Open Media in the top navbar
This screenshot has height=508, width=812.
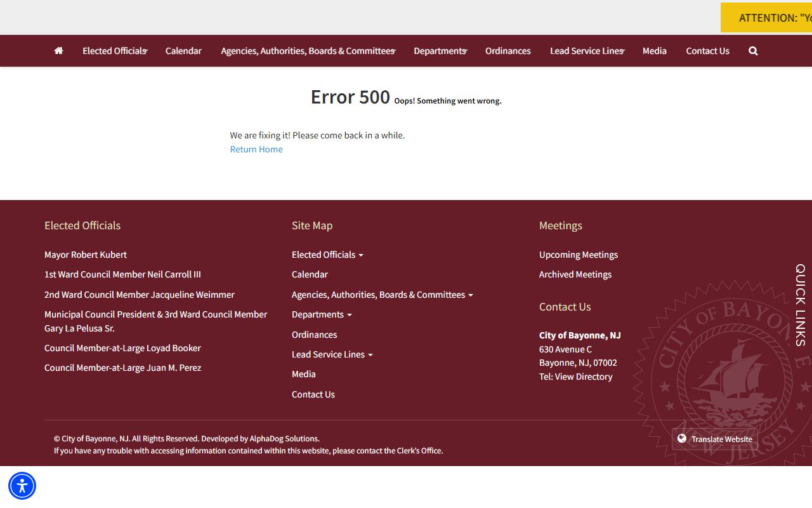[655, 51]
